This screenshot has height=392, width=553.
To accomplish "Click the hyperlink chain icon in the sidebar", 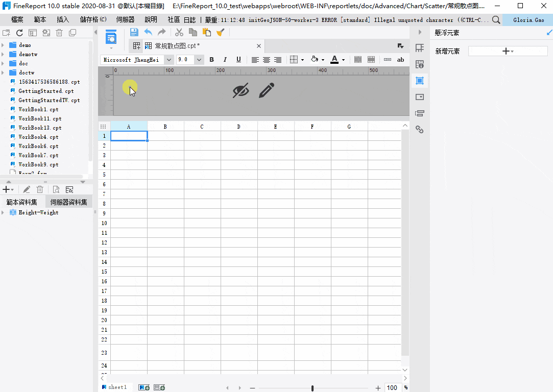I will [x=420, y=129].
